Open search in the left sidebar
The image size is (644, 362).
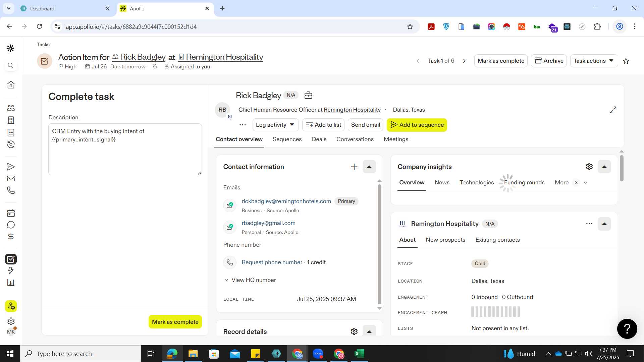point(11,65)
